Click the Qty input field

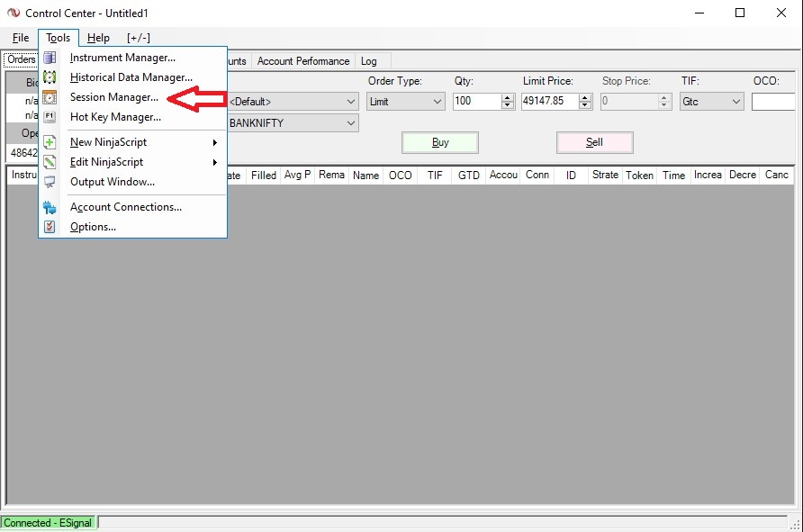[x=477, y=101]
